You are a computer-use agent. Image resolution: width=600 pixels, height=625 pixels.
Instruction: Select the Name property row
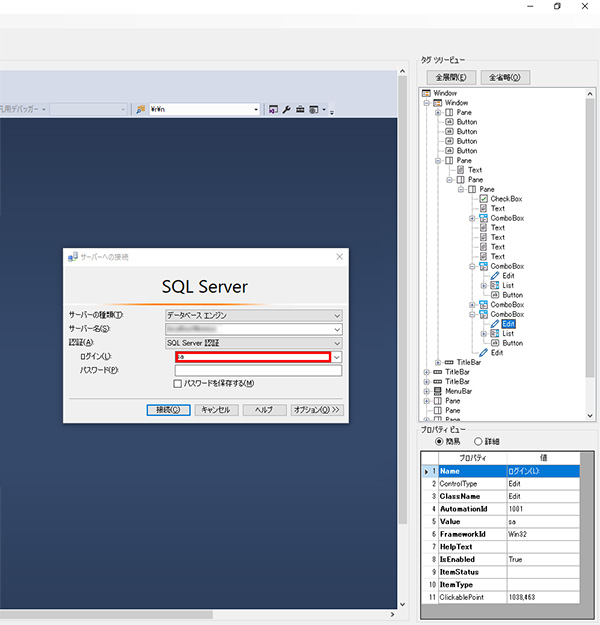click(x=500, y=471)
